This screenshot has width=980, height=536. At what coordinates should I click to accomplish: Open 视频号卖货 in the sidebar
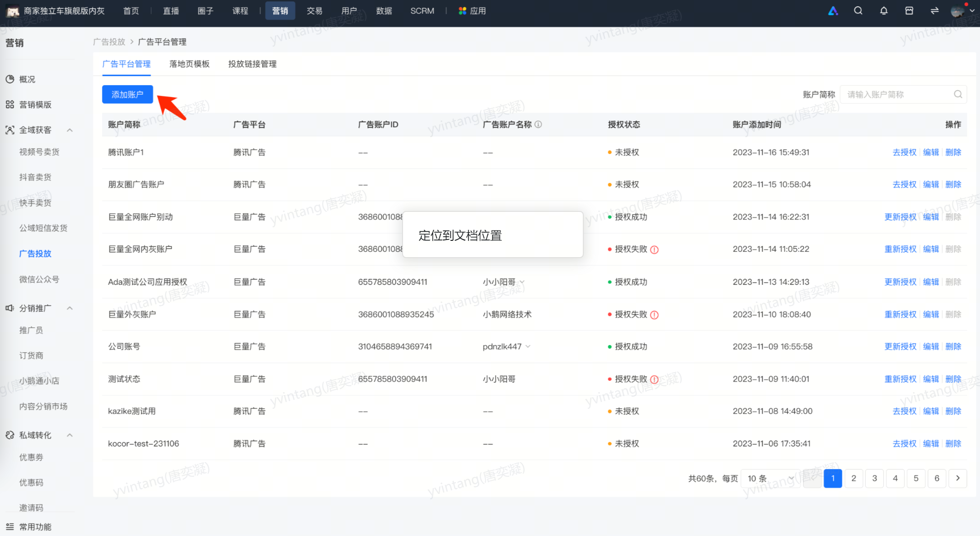[39, 152]
